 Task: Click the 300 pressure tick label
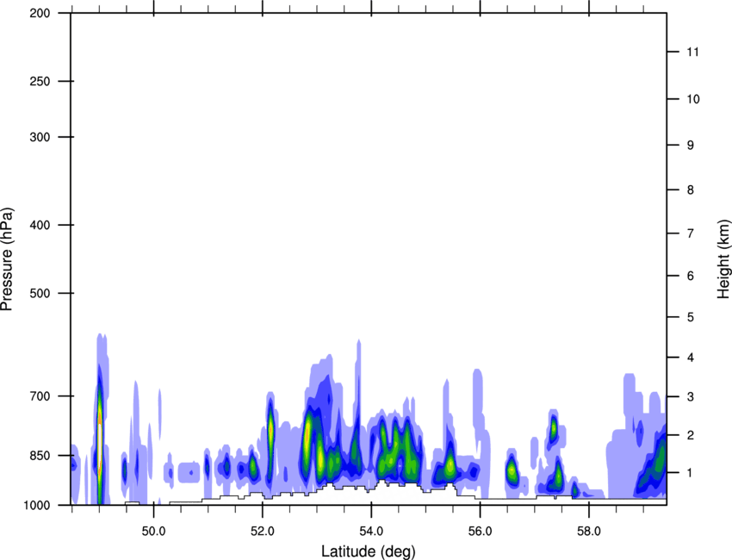[x=40, y=137]
